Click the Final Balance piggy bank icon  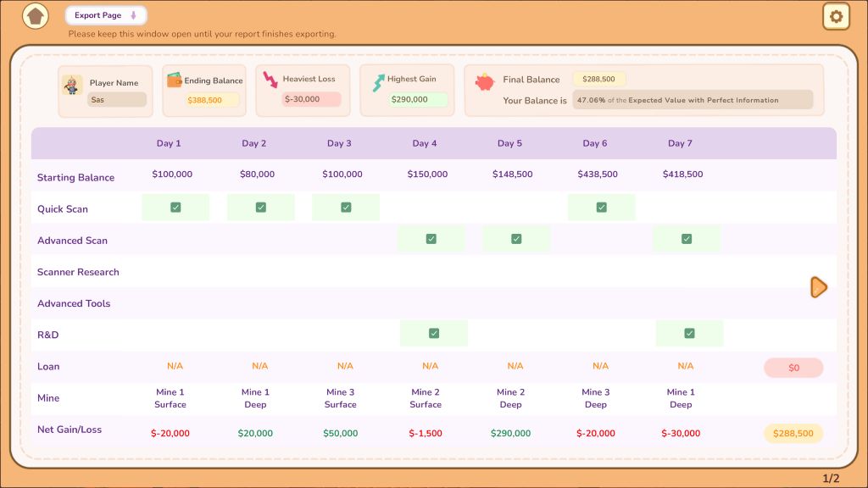[485, 82]
